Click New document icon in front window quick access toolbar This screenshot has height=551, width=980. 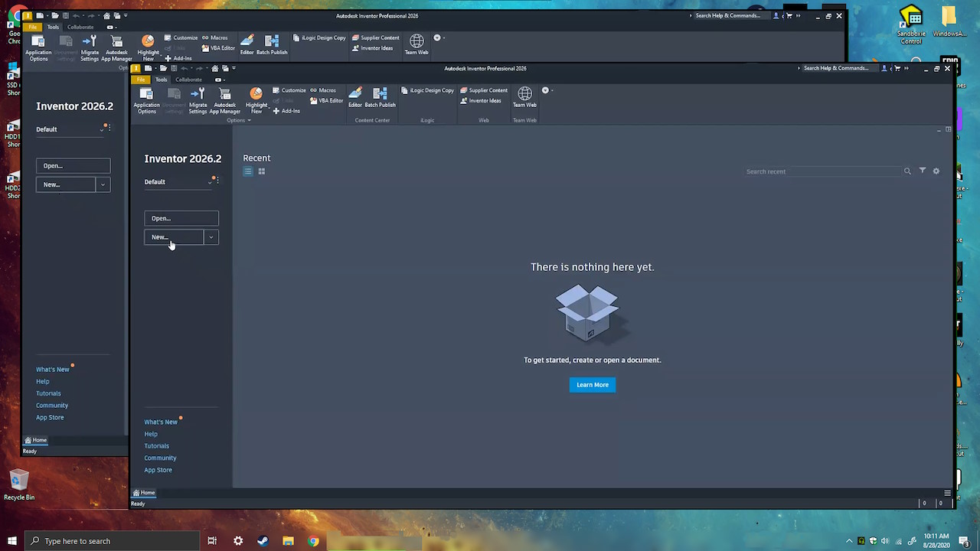tap(148, 68)
